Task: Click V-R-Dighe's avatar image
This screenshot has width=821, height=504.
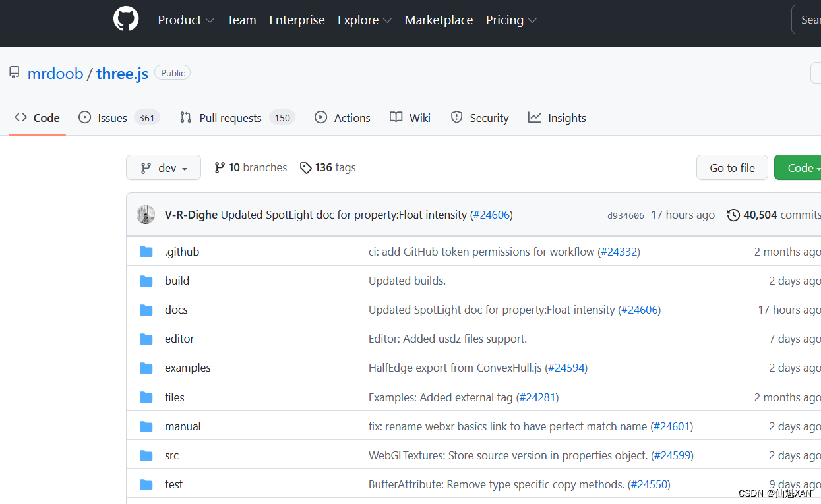Action: click(146, 215)
